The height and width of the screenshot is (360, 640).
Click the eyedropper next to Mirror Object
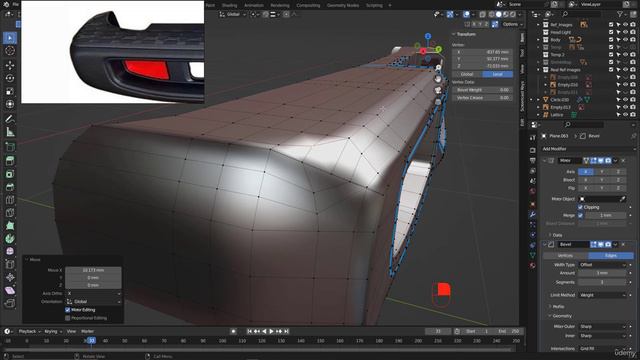coord(622,199)
